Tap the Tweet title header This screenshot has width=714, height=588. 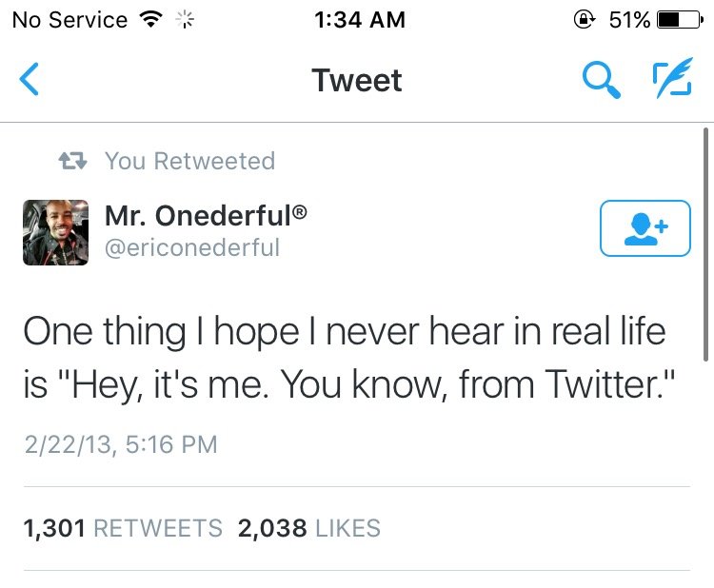tap(357, 80)
